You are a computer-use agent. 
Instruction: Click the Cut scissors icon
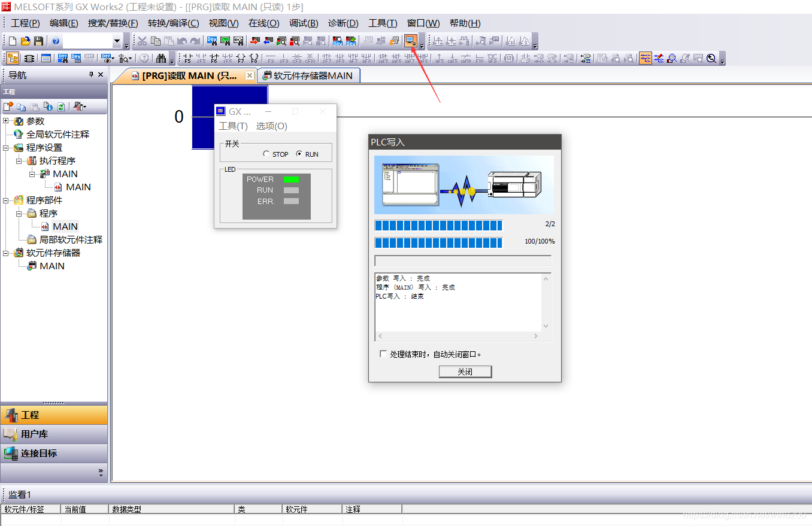[143, 41]
